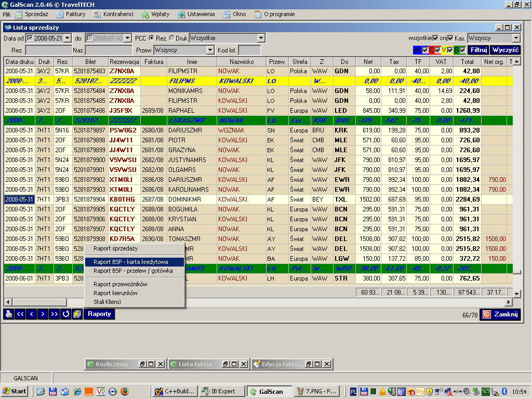Click the horizontal scrollbar right arrow
The image size is (532, 399).
(508, 302)
